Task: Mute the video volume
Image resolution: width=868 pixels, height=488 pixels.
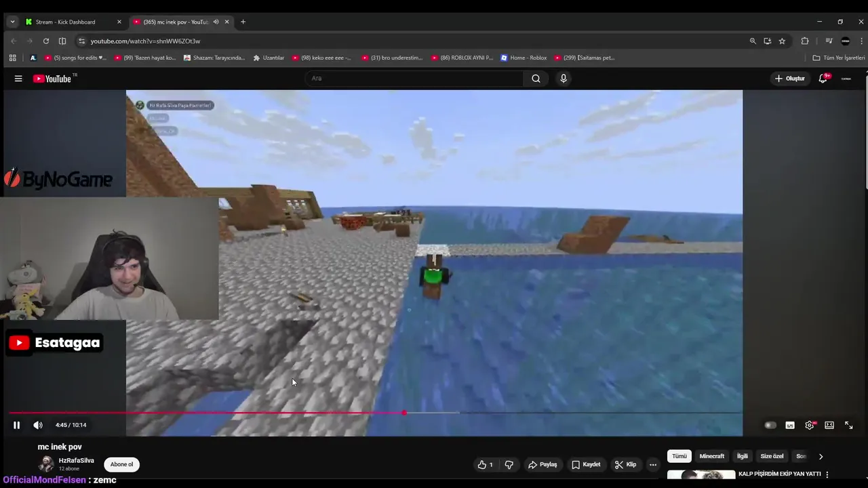Action: point(38,425)
